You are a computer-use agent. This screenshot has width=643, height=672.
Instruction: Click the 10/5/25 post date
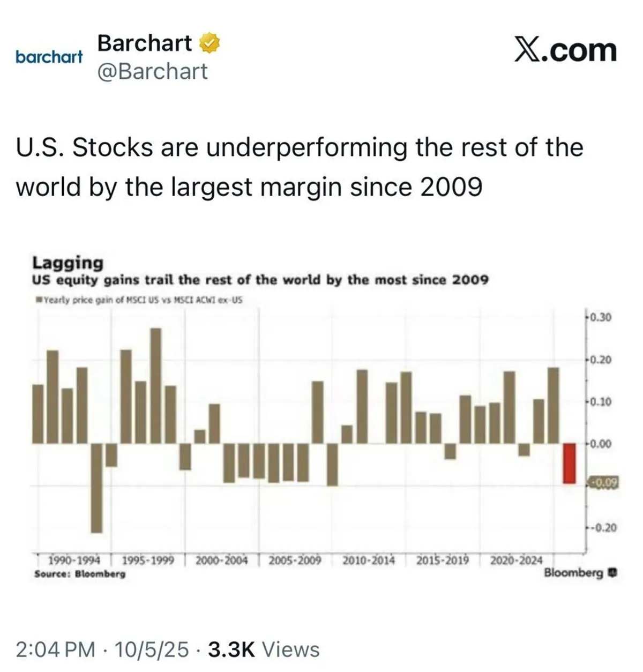[x=152, y=649]
